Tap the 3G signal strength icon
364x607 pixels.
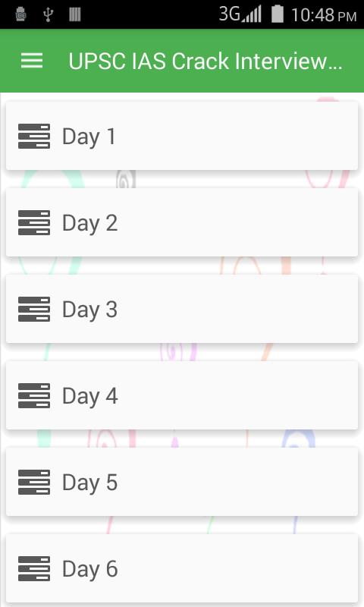(x=240, y=14)
